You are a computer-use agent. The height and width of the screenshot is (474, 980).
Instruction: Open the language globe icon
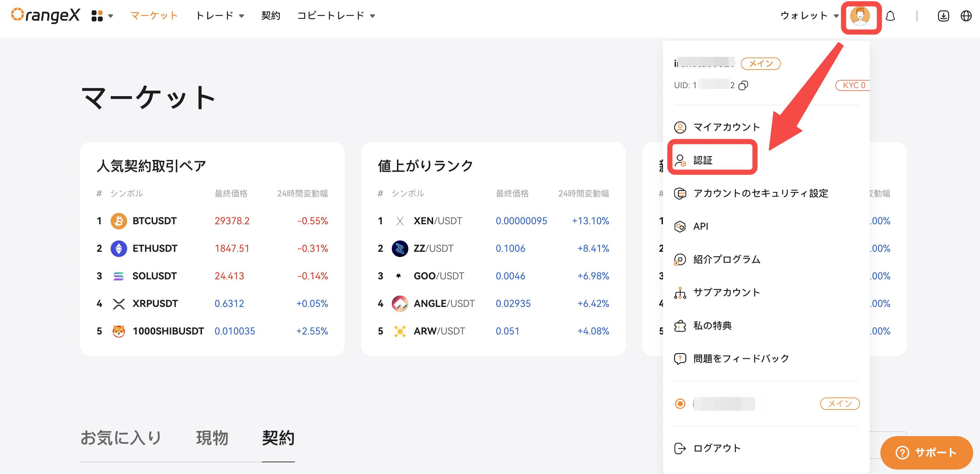966,16
